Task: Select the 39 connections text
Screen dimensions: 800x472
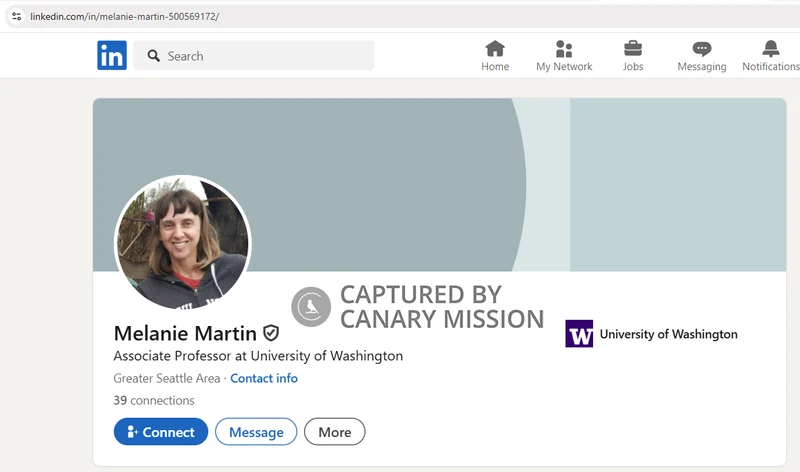Action: (x=154, y=400)
